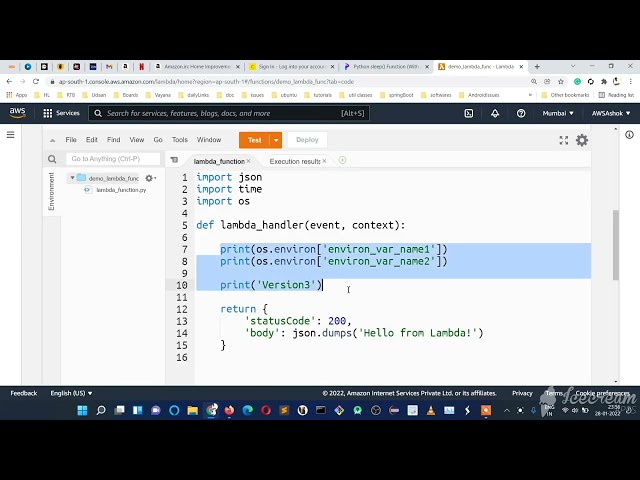Open the Edit menu in the editor
640x480 pixels.
click(92, 140)
